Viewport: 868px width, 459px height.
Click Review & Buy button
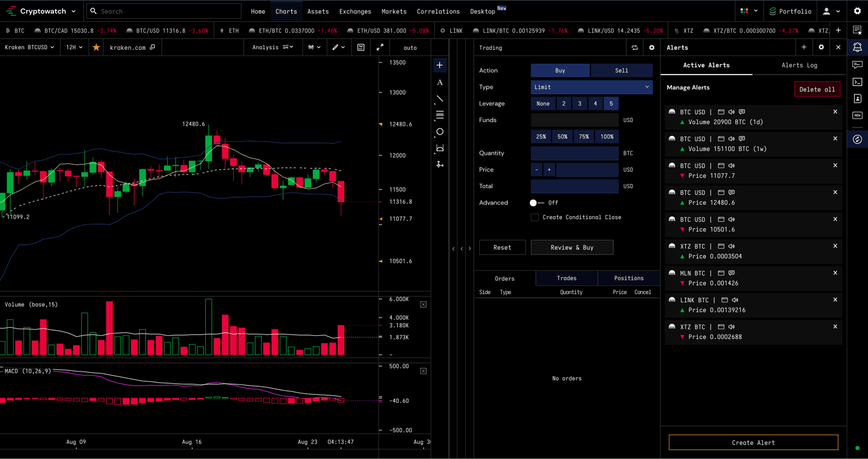click(572, 248)
